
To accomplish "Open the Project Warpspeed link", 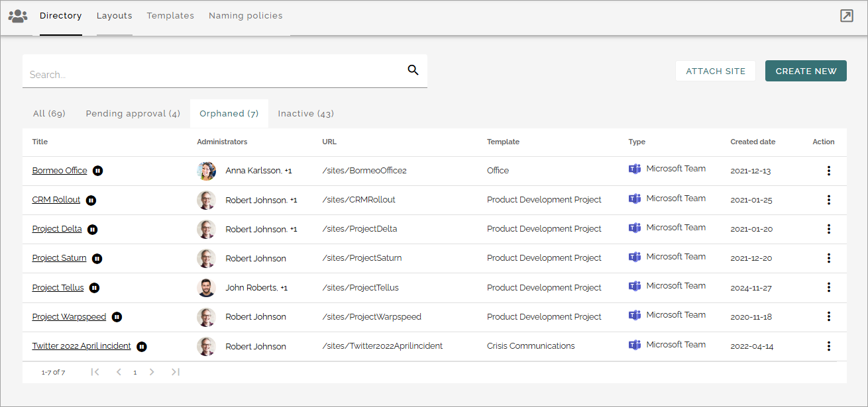I will click(x=70, y=317).
